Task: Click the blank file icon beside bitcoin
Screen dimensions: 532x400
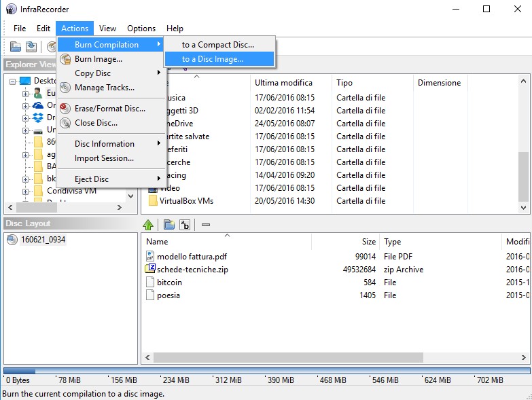Action: [x=150, y=282]
